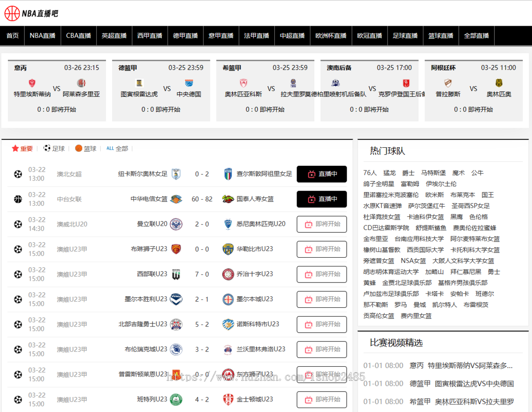Select 英超直播 in the nav bar

coord(114,35)
